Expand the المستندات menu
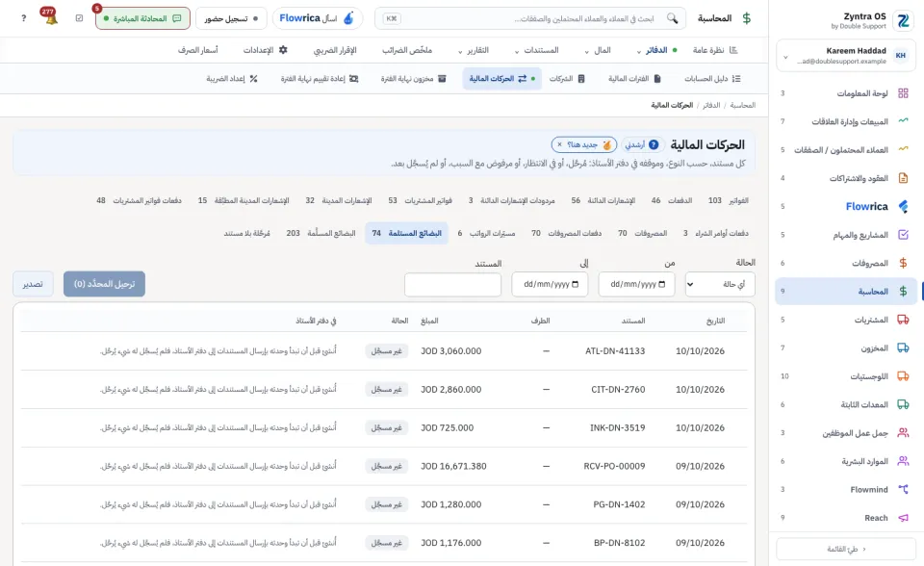This screenshot has height=566, width=924. coord(536,50)
